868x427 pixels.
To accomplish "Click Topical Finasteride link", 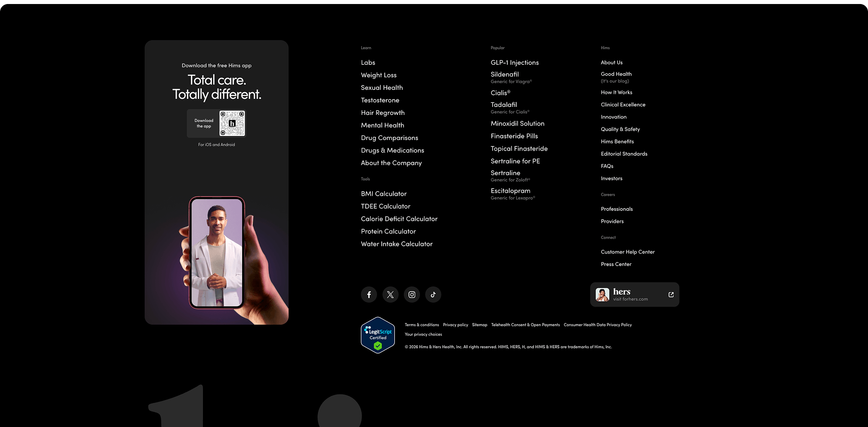I will (x=519, y=149).
